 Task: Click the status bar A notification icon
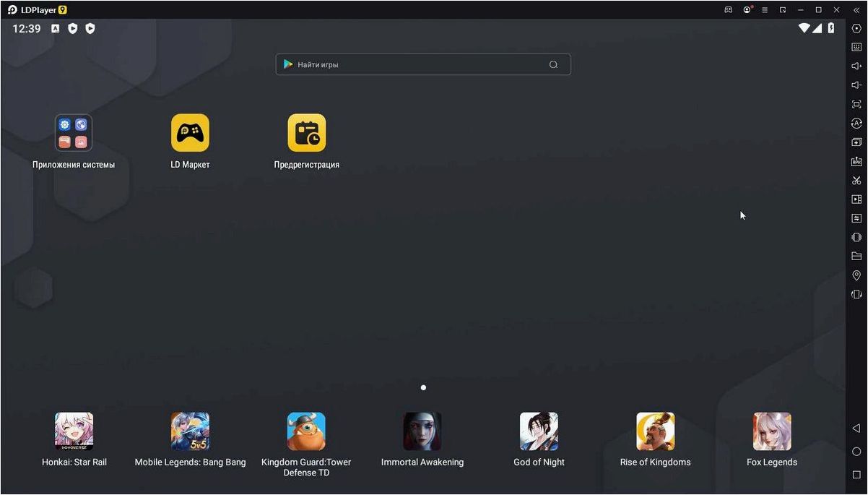click(x=56, y=28)
